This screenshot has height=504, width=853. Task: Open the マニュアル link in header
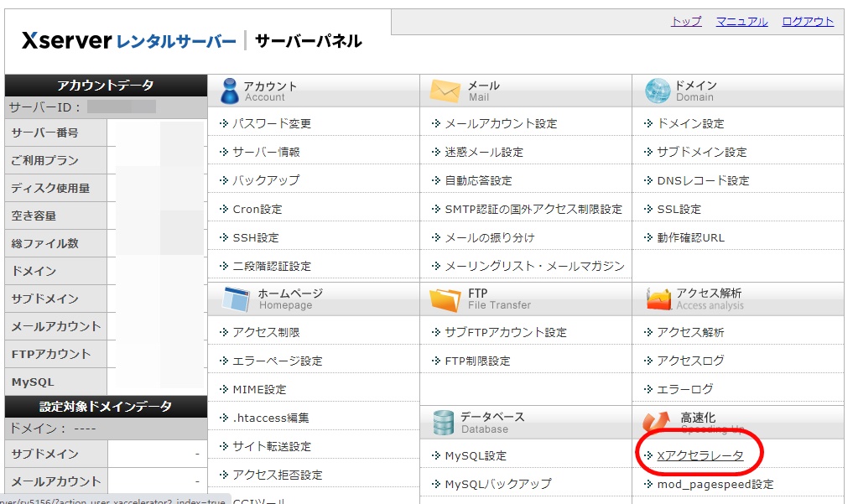741,22
